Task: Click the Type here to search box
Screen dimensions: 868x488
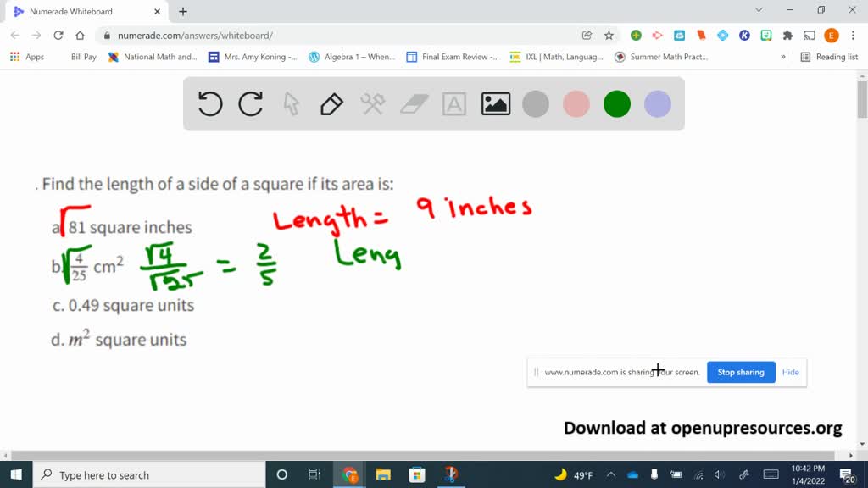Action: 127,474
